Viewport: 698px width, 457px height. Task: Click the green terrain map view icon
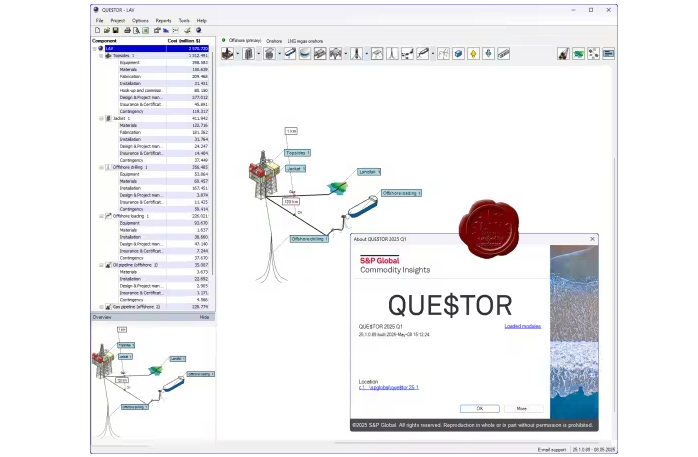point(578,54)
